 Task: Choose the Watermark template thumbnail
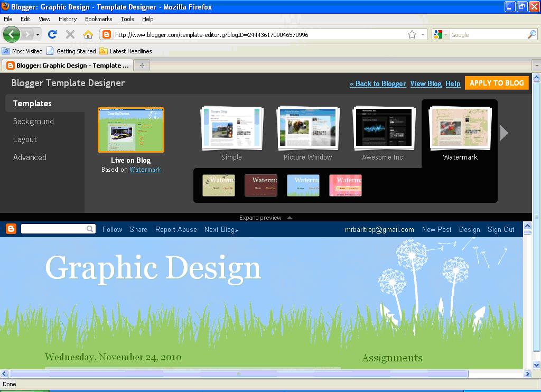(x=460, y=128)
